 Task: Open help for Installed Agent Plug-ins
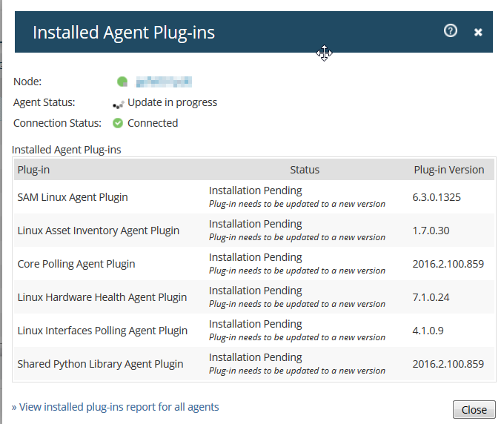(x=451, y=31)
